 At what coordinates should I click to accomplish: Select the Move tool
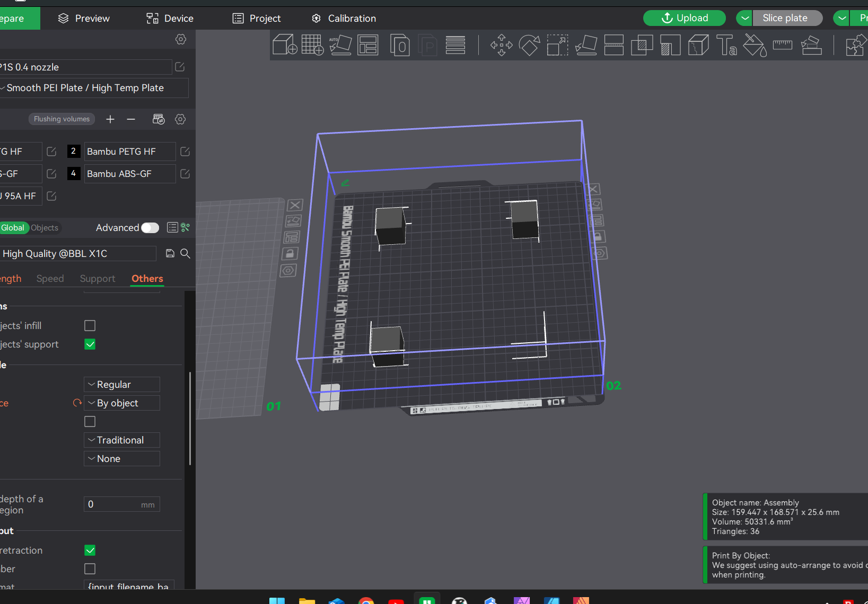(x=501, y=45)
